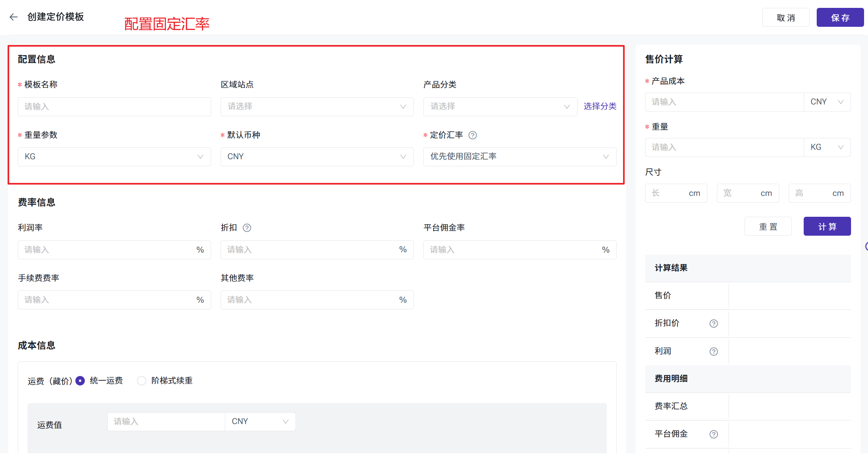Image resolution: width=868 pixels, height=456 pixels.
Task: Click the 取消 button
Action: (x=786, y=18)
